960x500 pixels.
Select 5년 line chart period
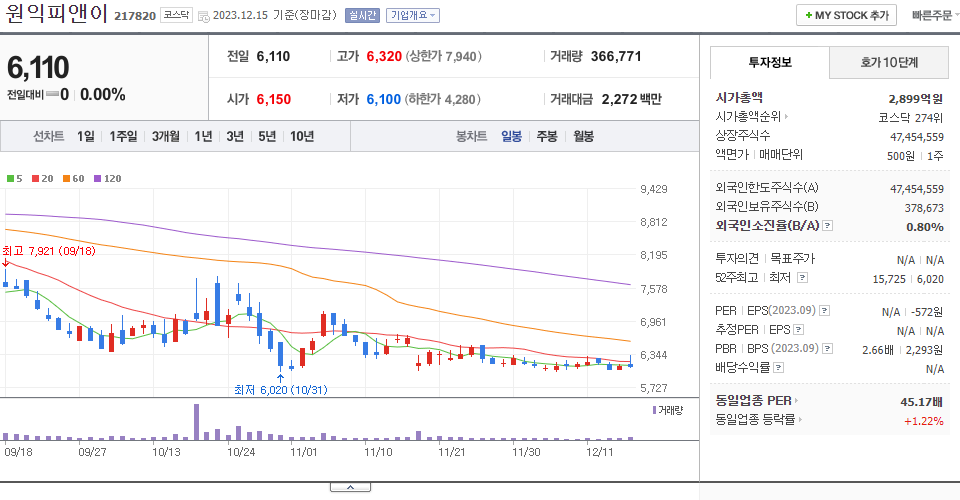coord(267,136)
